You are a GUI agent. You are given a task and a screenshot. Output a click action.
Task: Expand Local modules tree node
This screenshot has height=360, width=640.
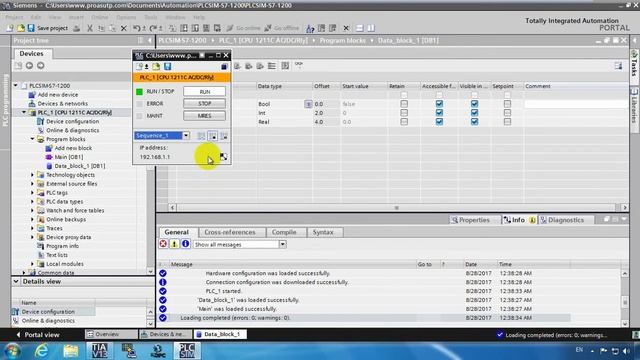click(32, 264)
